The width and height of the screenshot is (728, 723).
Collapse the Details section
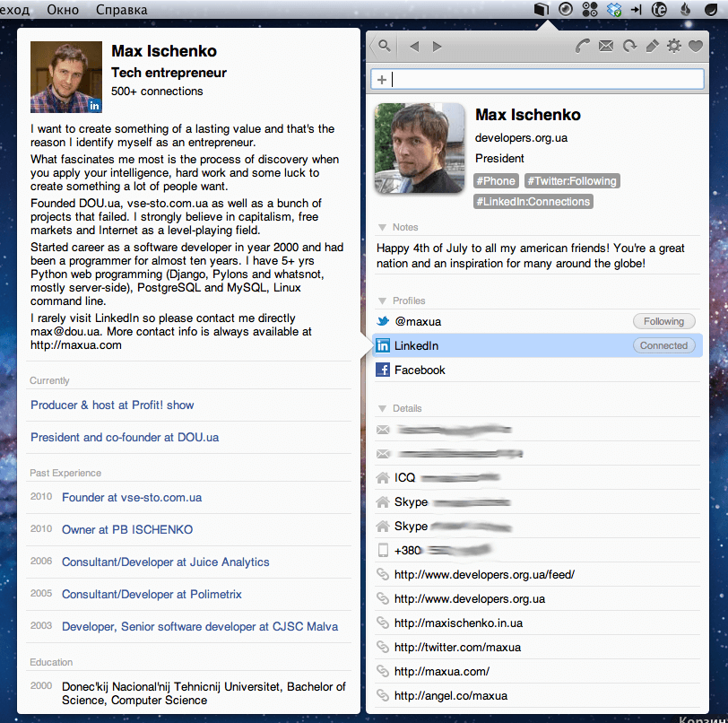point(382,408)
